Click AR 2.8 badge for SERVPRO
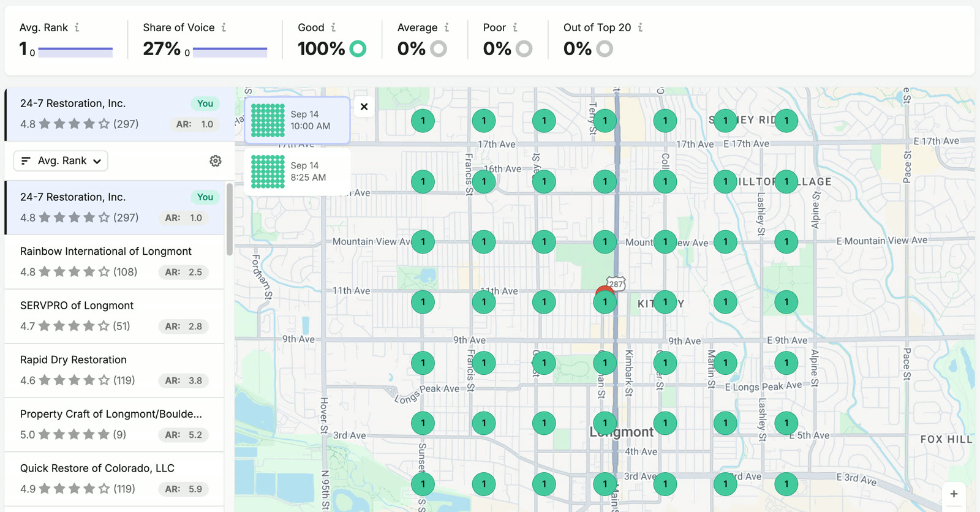This screenshot has width=980, height=512. [x=184, y=326]
